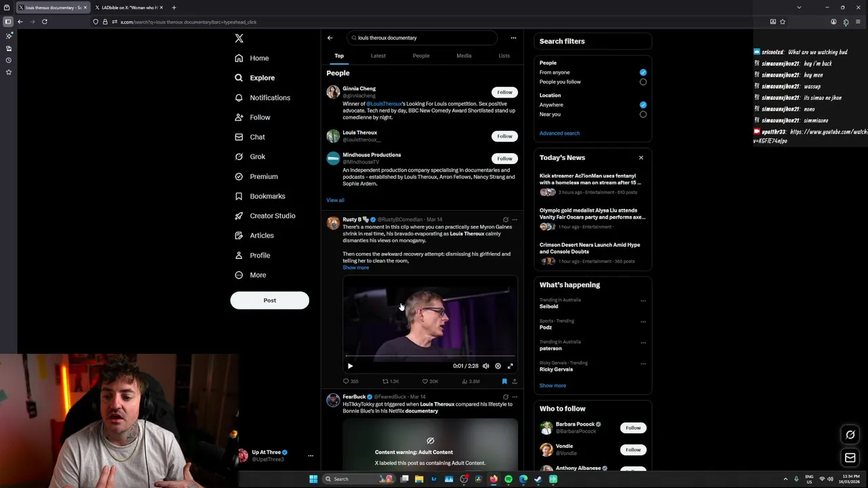Follow Louis Theroux
This screenshot has width=868, height=488.
pos(505,136)
